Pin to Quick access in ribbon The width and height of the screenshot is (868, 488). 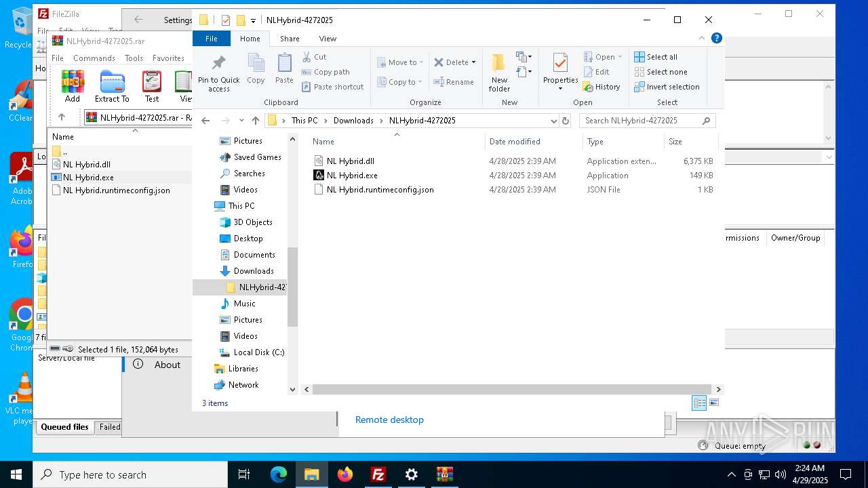(x=218, y=73)
